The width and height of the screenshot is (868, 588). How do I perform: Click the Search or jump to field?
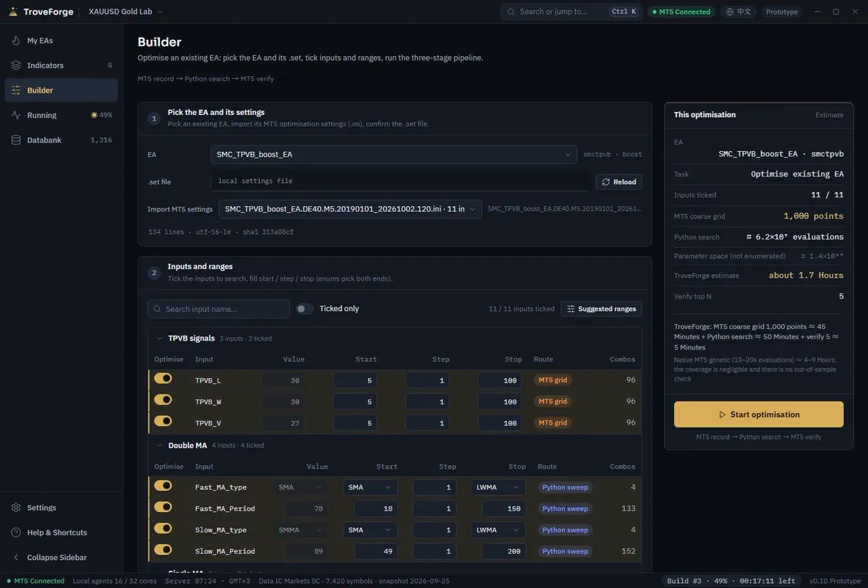(571, 12)
